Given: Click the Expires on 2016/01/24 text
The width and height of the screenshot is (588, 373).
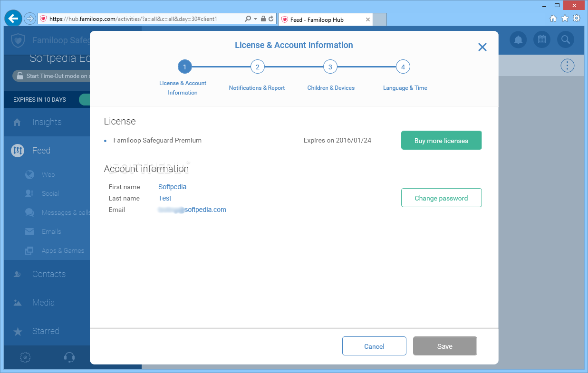Looking at the screenshot, I should (x=337, y=141).
